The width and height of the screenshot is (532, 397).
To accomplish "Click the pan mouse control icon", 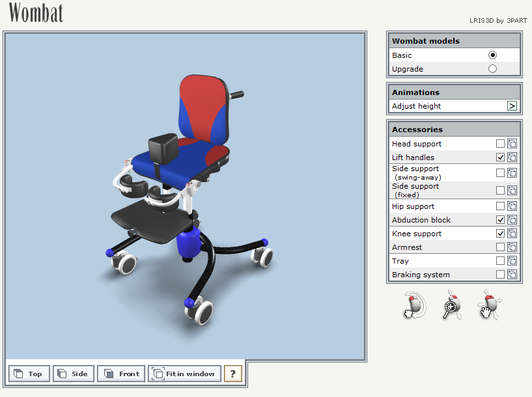I will [x=490, y=305].
